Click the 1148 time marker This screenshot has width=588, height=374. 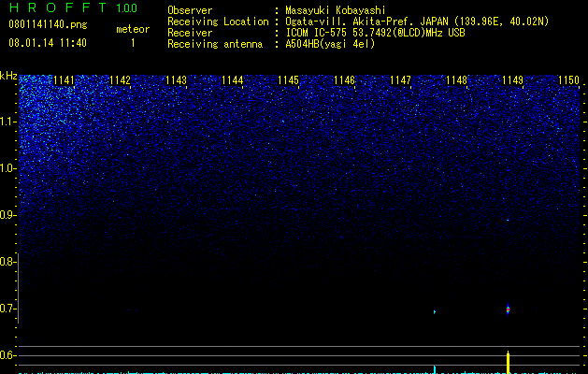point(457,80)
